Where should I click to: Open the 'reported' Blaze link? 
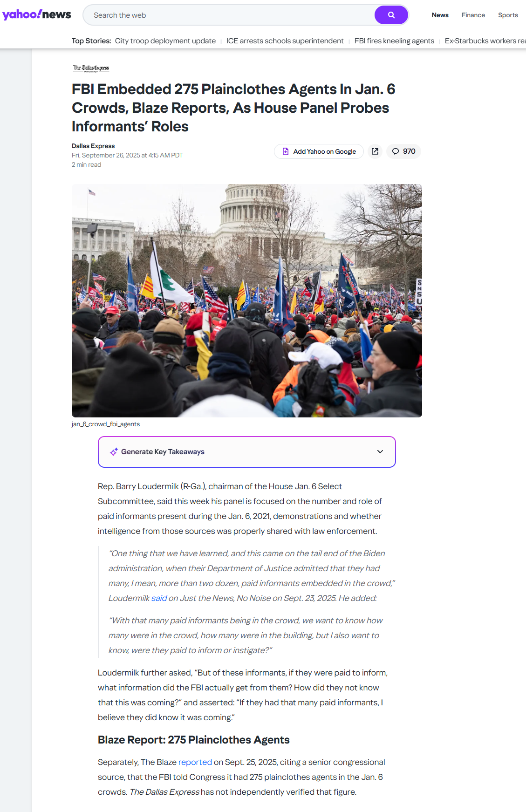[x=195, y=762]
